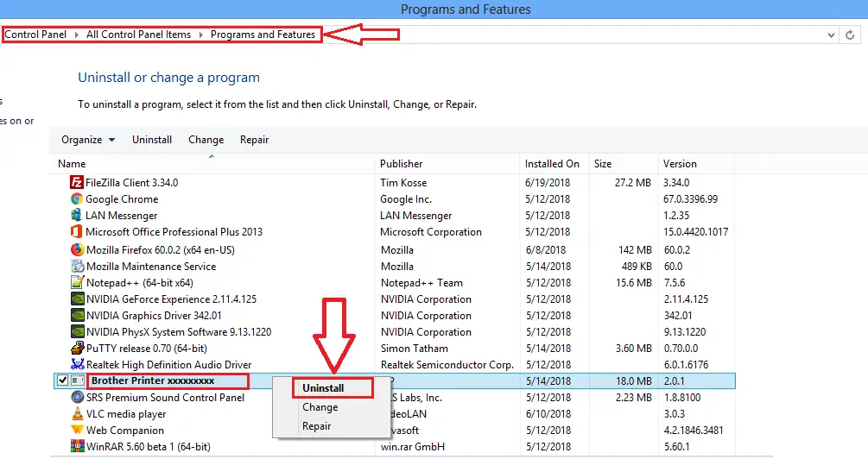Click the WinRAR program icon
Screen dimensions: 868x459
[78, 446]
